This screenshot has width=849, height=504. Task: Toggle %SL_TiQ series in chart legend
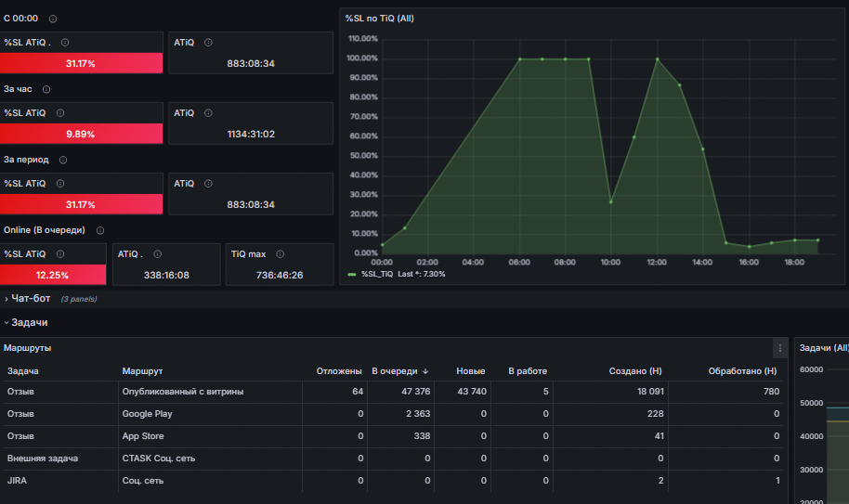coord(377,274)
